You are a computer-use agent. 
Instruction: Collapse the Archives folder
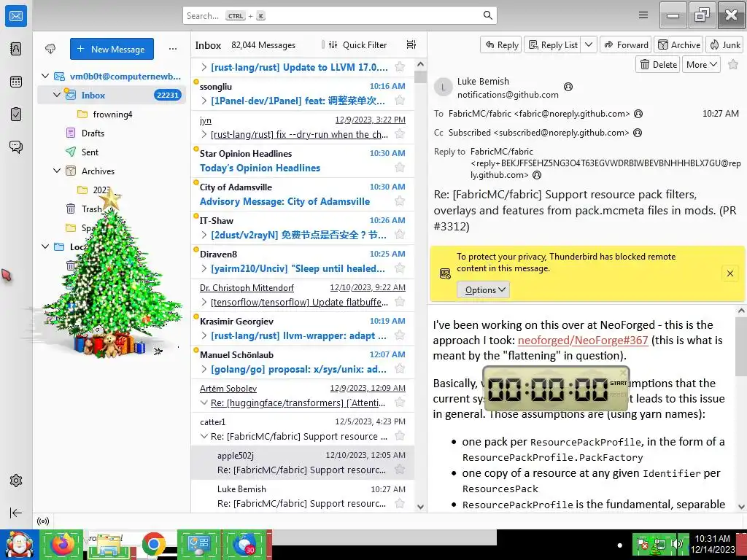tap(57, 171)
